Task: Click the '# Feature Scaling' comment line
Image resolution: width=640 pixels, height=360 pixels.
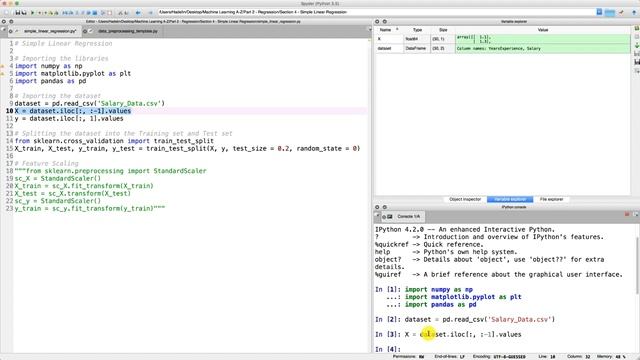Action: [x=47, y=163]
